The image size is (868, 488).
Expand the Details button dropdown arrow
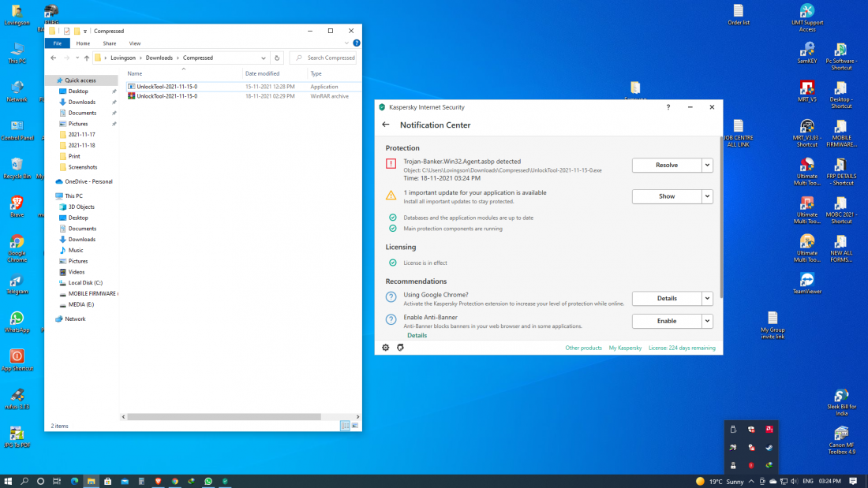(x=707, y=298)
